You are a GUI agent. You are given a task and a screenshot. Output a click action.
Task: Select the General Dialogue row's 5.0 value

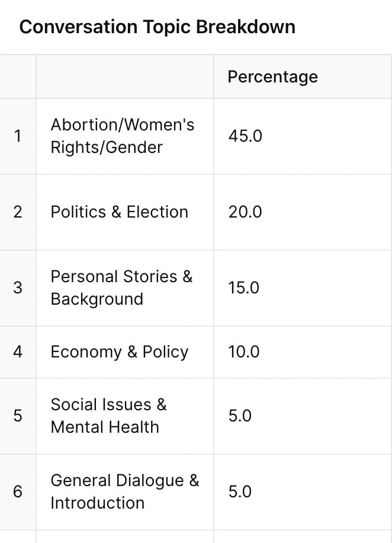coord(240,491)
